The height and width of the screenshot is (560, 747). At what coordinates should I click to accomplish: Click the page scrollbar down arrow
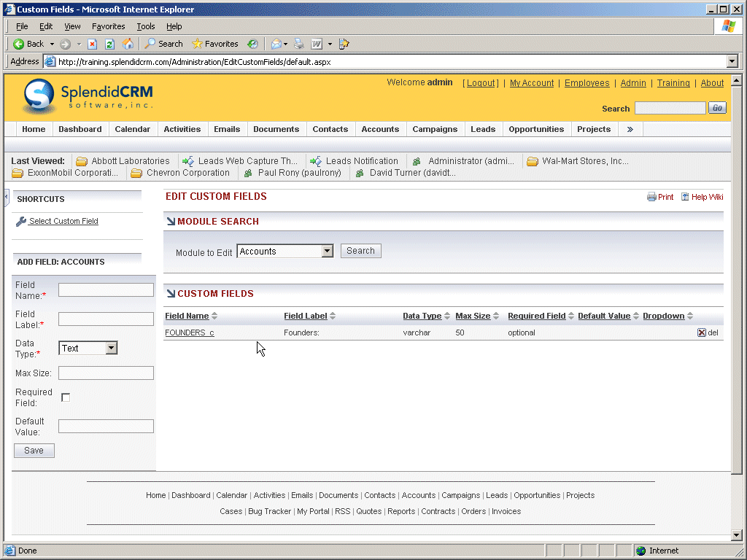click(x=736, y=535)
